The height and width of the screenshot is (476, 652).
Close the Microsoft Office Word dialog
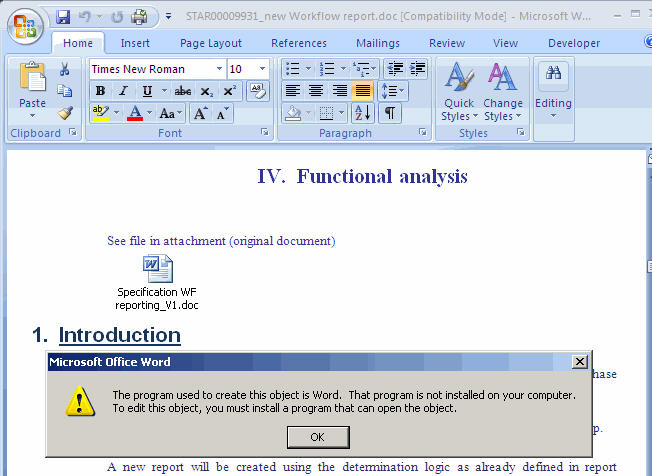pyautogui.click(x=579, y=362)
